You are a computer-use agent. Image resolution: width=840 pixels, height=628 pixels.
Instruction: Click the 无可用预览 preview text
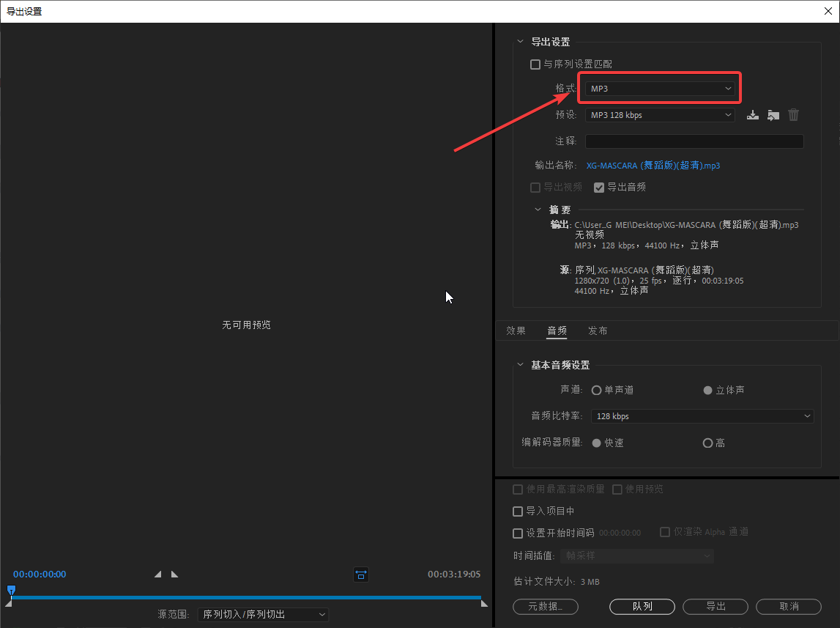(x=246, y=325)
